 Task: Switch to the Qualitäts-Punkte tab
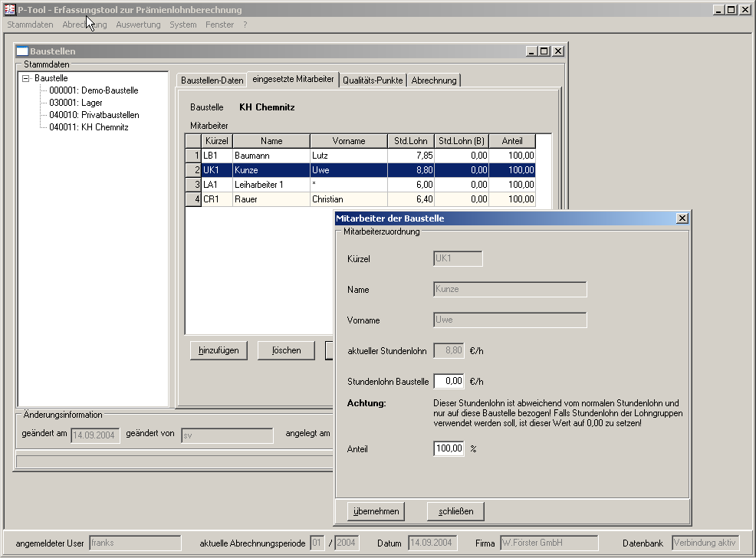[373, 80]
